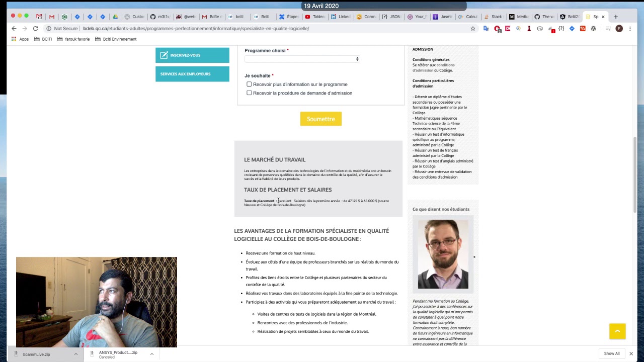Click the 'Conditions générales' text

431,60
